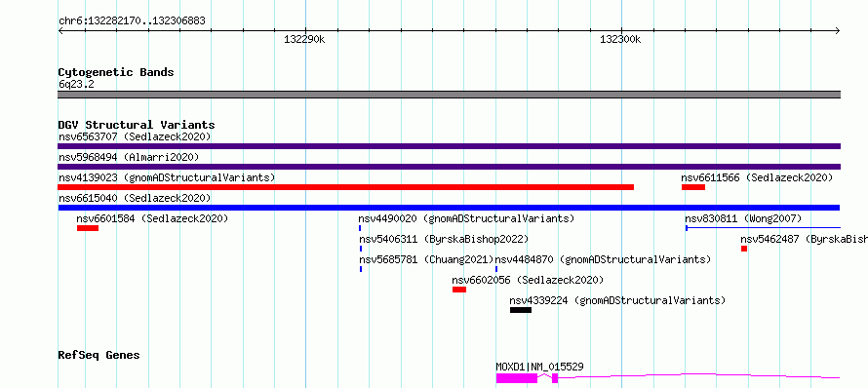
Task: Select the short red nsv6611566 bar
Action: tap(693, 187)
